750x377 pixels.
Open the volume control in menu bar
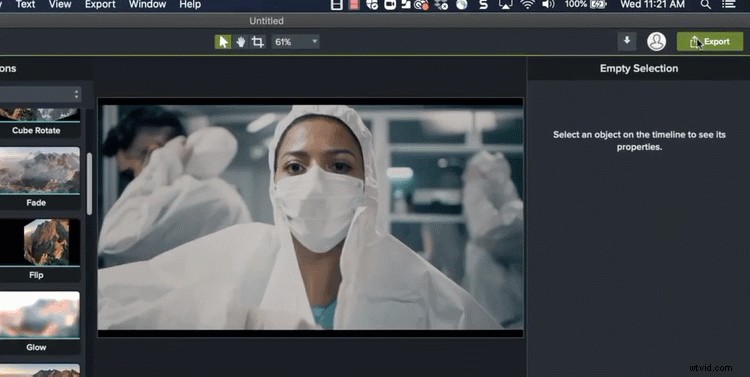(x=548, y=5)
